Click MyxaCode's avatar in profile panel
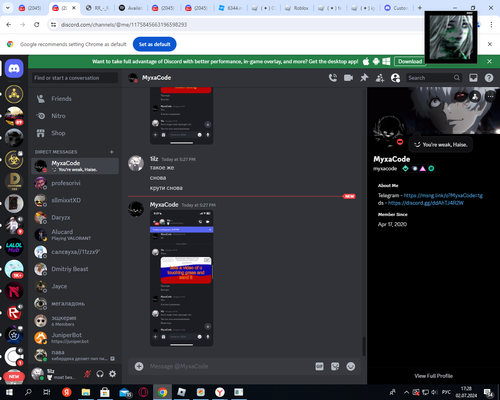This screenshot has width=500, height=400. click(389, 131)
